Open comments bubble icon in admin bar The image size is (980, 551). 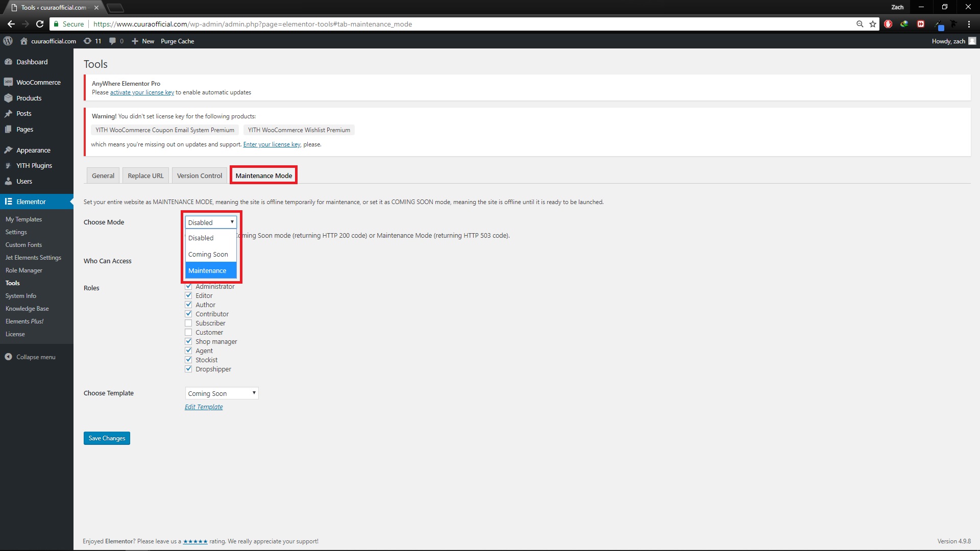tap(112, 41)
